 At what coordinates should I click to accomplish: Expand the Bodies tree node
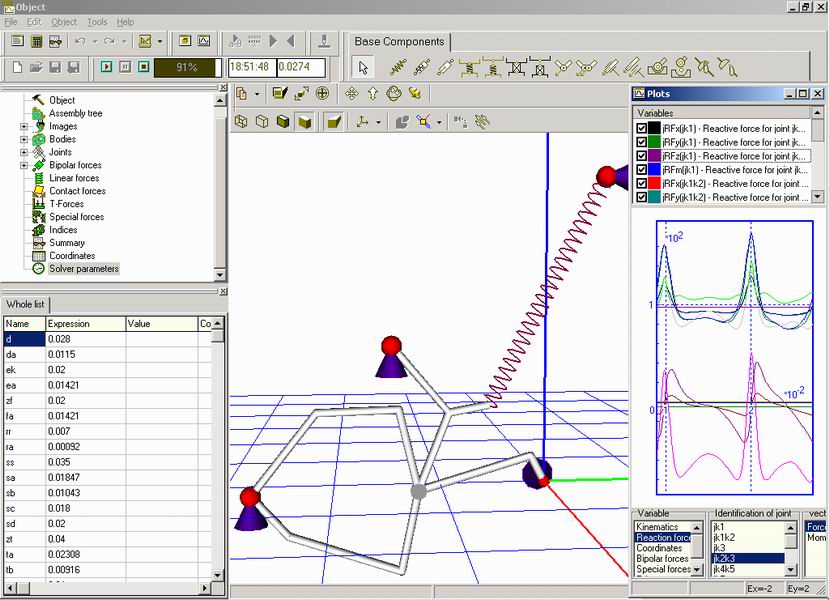[x=24, y=139]
